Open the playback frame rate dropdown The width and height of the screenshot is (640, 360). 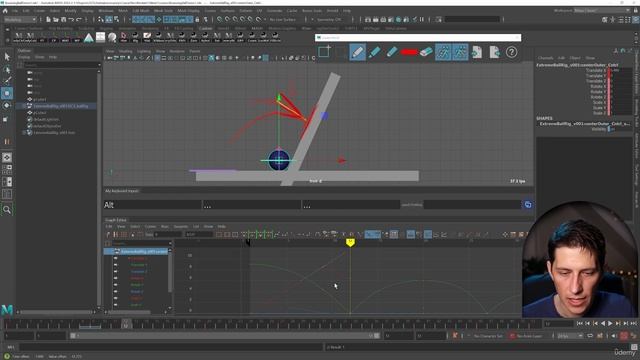[x=570, y=336]
